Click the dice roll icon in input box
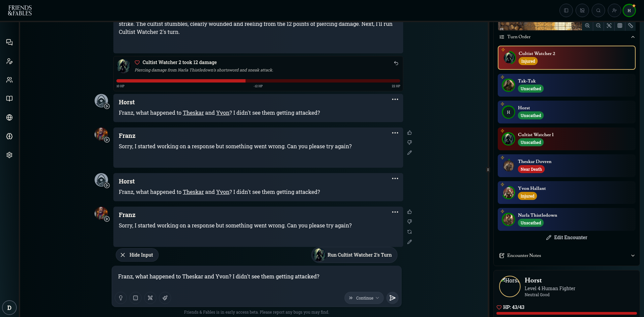644x317 pixels. click(136, 298)
